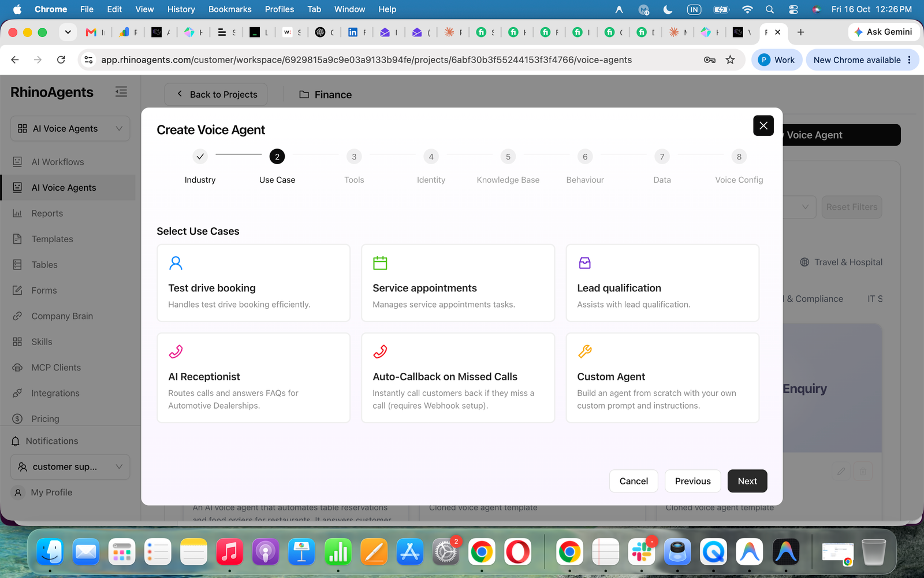Open the Chrome tab list chevron
Screen dimensions: 924x578
click(68, 32)
